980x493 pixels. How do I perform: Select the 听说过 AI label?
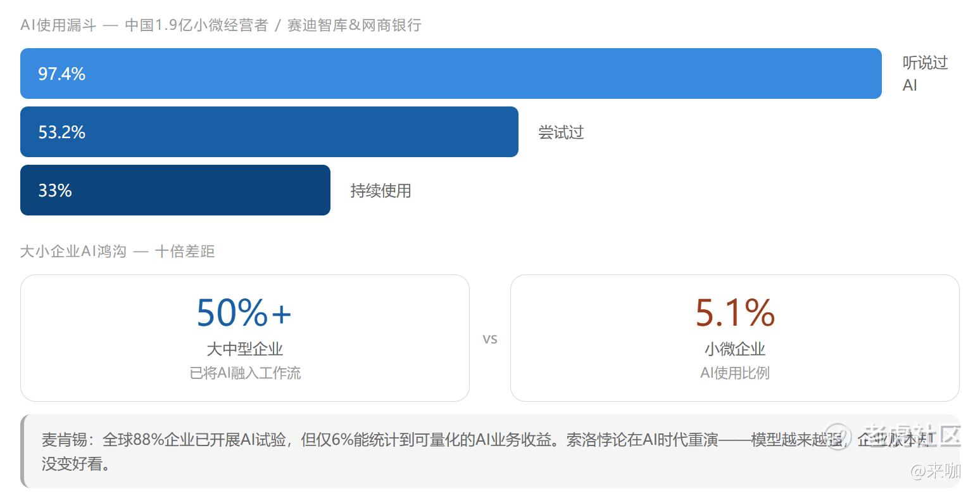coord(925,74)
